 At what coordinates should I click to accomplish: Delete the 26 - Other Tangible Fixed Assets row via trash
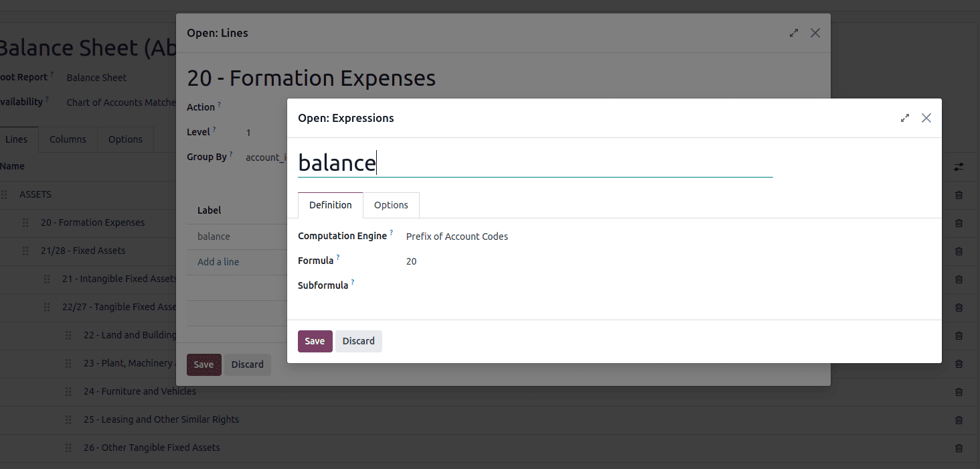tap(959, 448)
